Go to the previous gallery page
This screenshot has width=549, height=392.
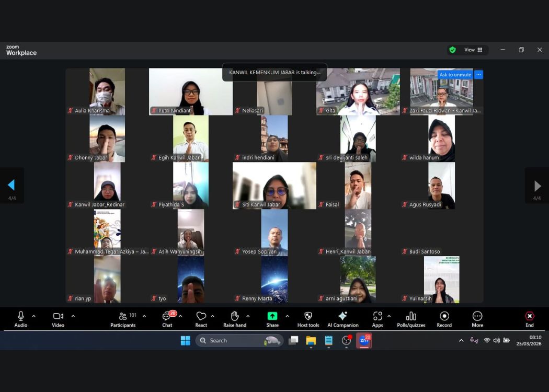pos(11,185)
